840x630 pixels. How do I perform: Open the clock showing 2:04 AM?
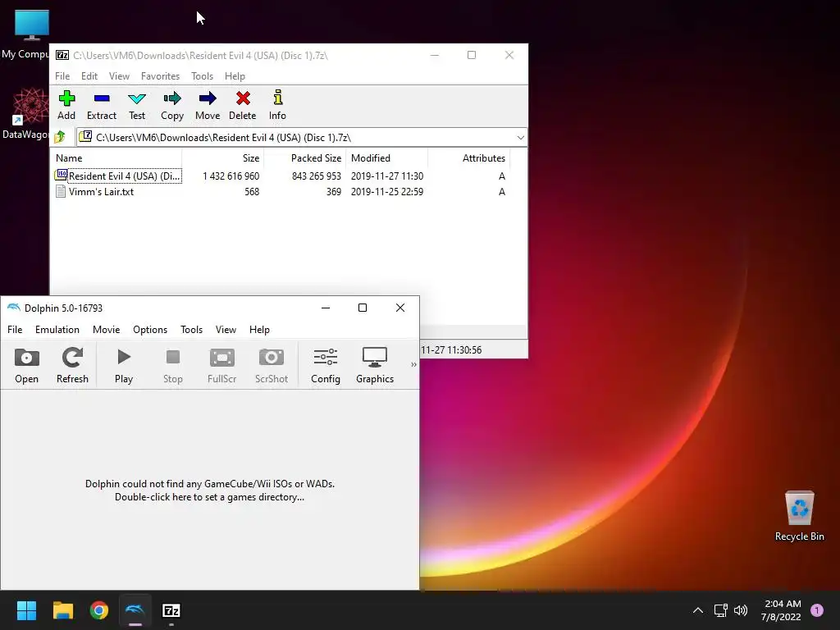(x=781, y=610)
